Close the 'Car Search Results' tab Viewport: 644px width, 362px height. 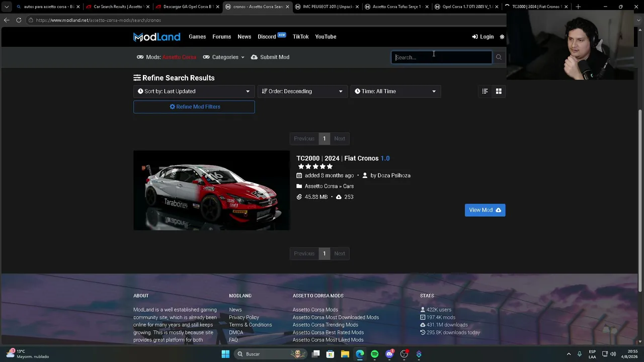(x=148, y=7)
